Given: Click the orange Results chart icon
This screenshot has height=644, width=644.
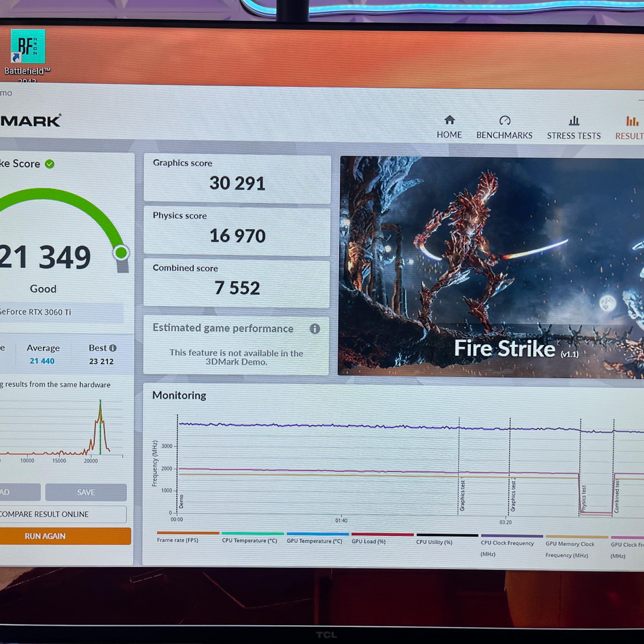Looking at the screenshot, I should coord(632,121).
